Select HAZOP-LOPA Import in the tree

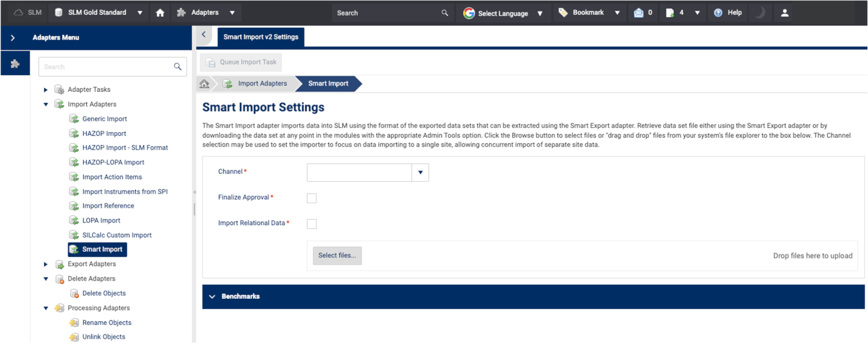(x=113, y=163)
